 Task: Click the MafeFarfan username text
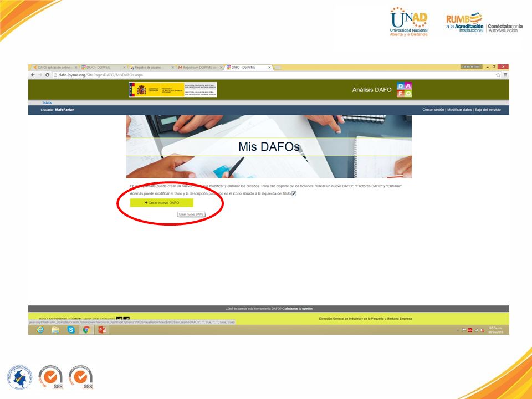pos(64,110)
